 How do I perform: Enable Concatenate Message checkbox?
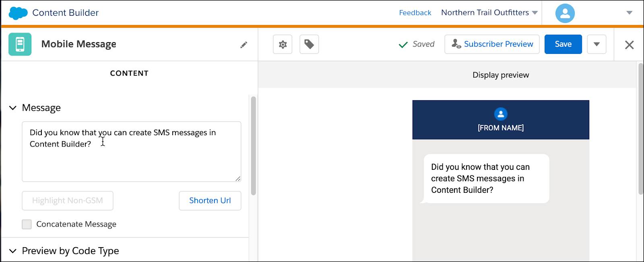pyautogui.click(x=27, y=224)
